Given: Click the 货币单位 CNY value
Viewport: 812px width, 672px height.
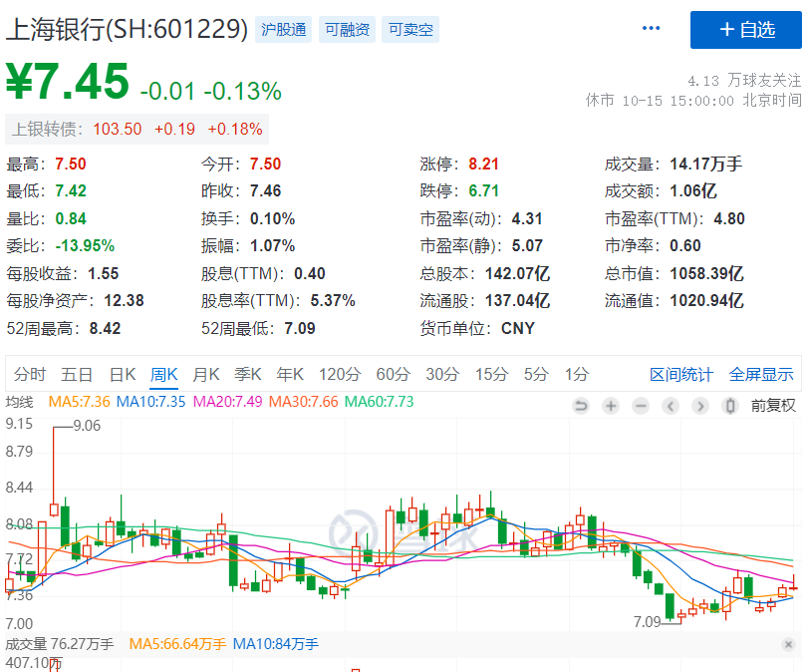Looking at the screenshot, I should tap(517, 328).
